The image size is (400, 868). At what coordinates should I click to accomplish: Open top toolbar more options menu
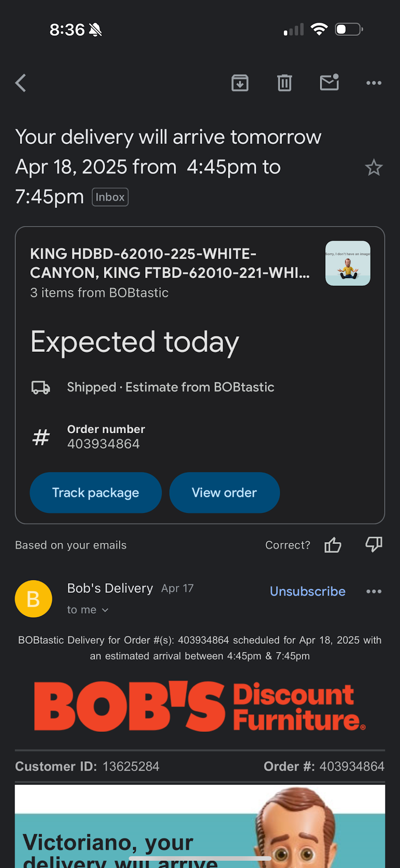[374, 83]
